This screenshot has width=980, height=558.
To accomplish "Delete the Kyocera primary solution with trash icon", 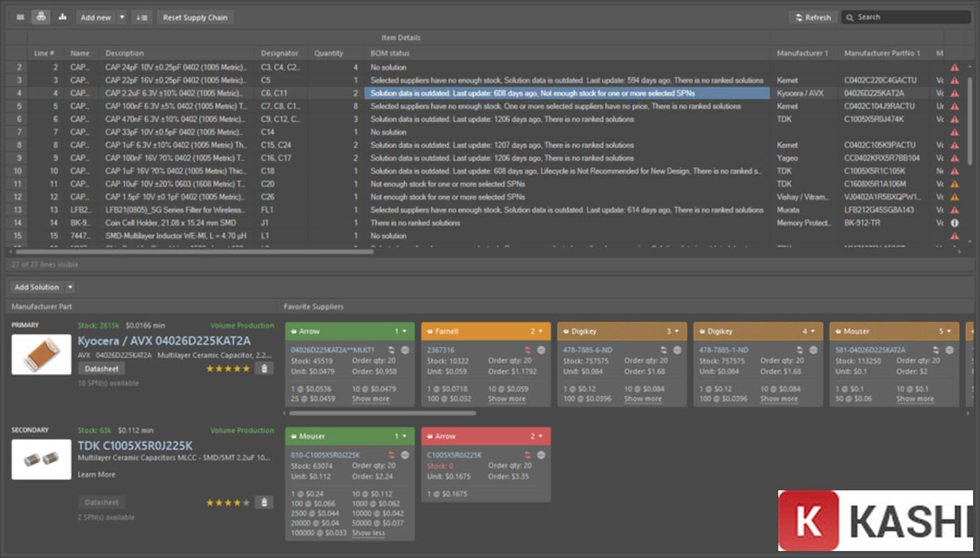I will pyautogui.click(x=263, y=368).
